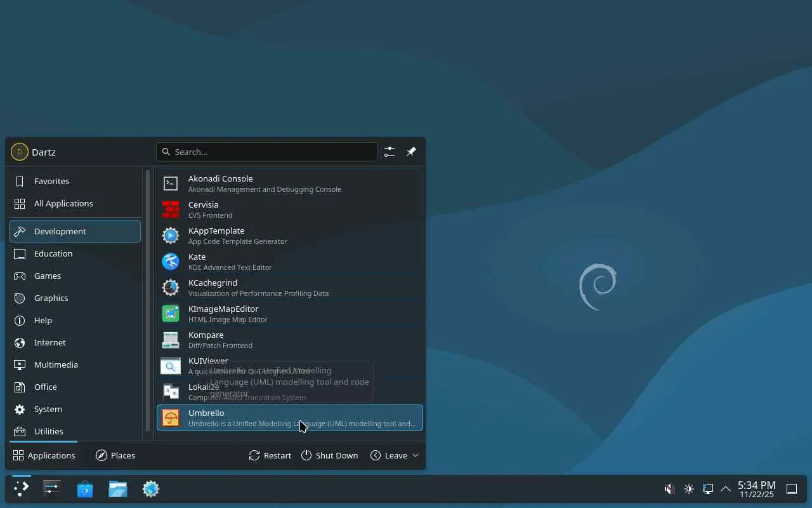Click the Search input field
The width and height of the screenshot is (812, 508).
pos(266,152)
